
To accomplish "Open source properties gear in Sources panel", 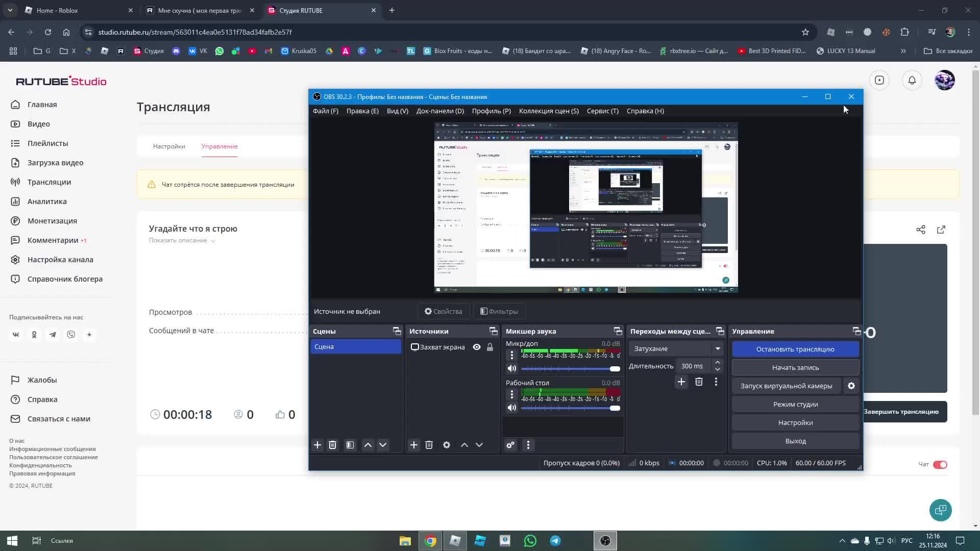I will pyautogui.click(x=447, y=445).
